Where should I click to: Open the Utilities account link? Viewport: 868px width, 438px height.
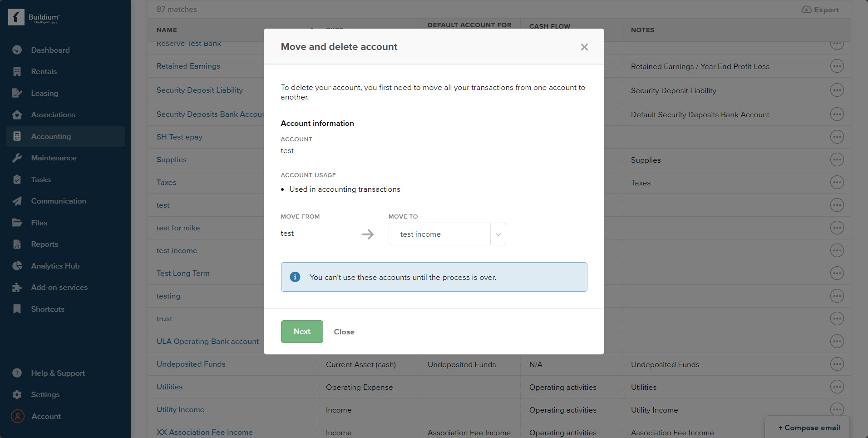[169, 387]
